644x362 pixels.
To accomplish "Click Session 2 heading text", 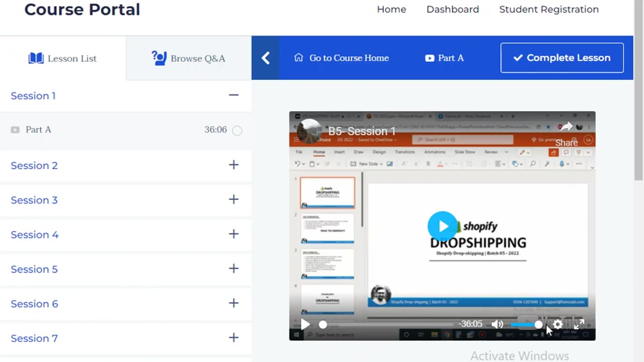I will coord(34,165).
